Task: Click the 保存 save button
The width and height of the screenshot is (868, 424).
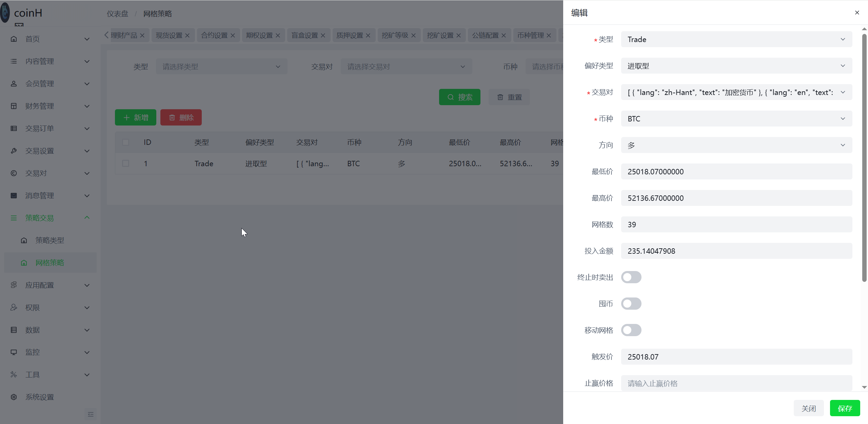Action: click(x=845, y=408)
